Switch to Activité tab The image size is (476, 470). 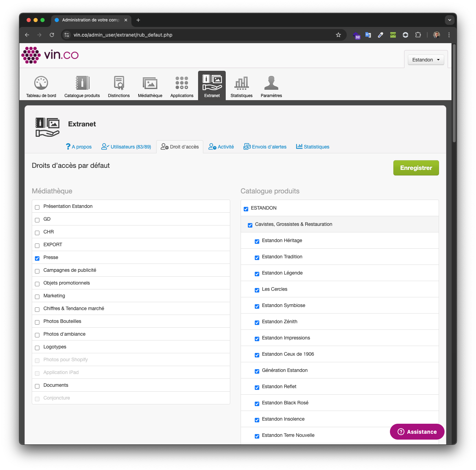(221, 147)
